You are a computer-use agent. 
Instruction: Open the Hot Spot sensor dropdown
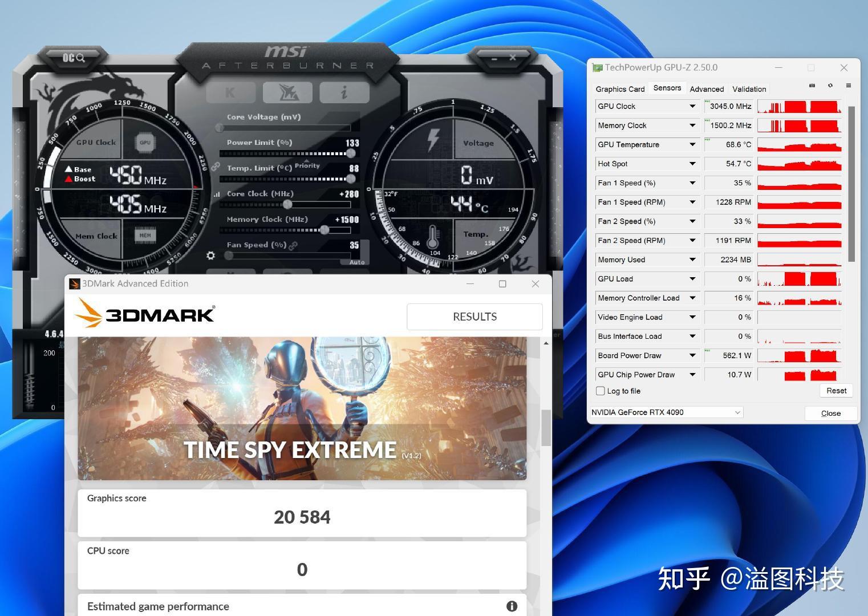pyautogui.click(x=692, y=164)
